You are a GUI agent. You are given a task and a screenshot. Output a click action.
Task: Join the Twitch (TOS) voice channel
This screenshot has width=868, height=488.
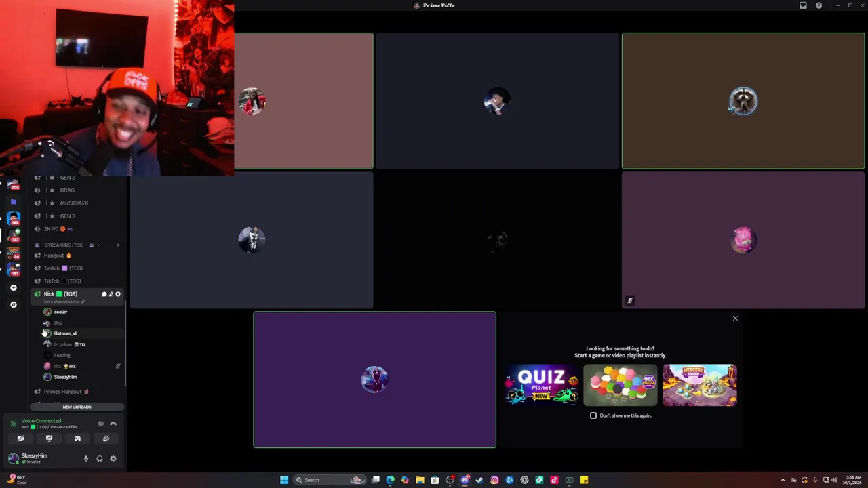click(x=78, y=268)
